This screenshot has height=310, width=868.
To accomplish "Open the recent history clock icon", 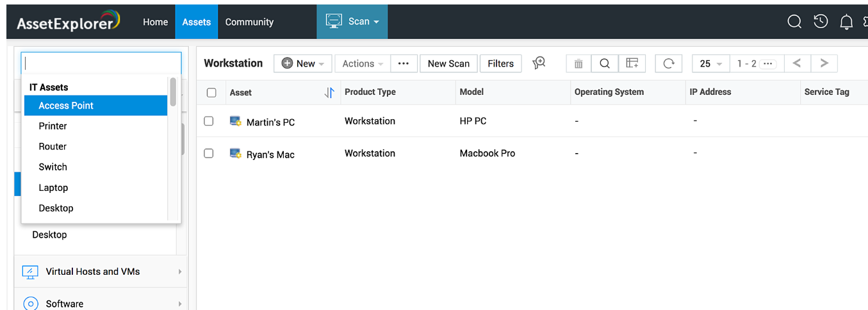I will 821,22.
